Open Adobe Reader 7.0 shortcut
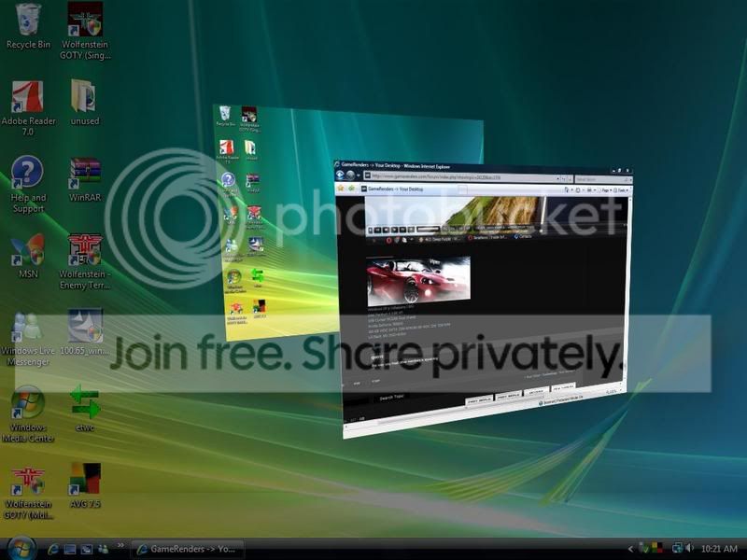The width and height of the screenshot is (747, 560). point(28,108)
